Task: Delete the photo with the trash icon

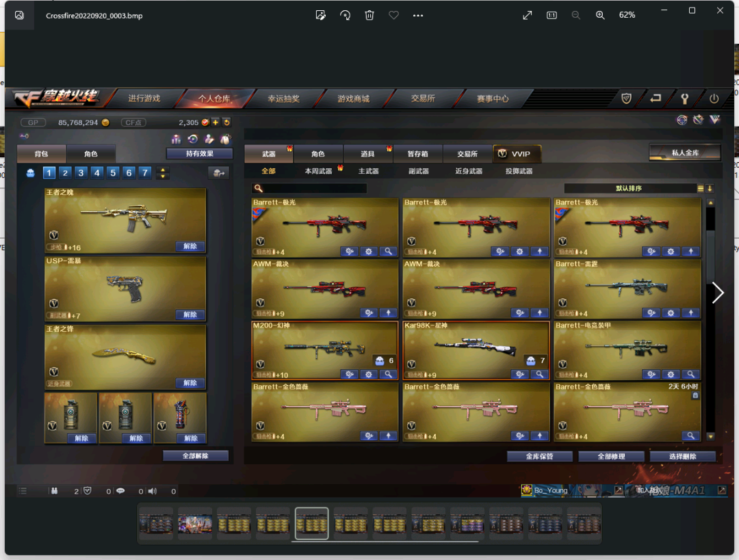Action: [x=369, y=15]
